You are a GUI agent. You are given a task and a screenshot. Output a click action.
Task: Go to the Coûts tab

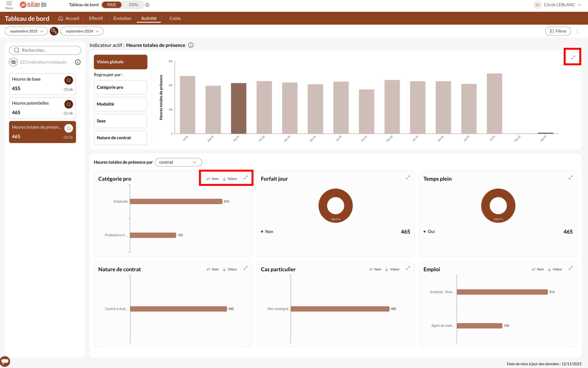[x=175, y=18]
